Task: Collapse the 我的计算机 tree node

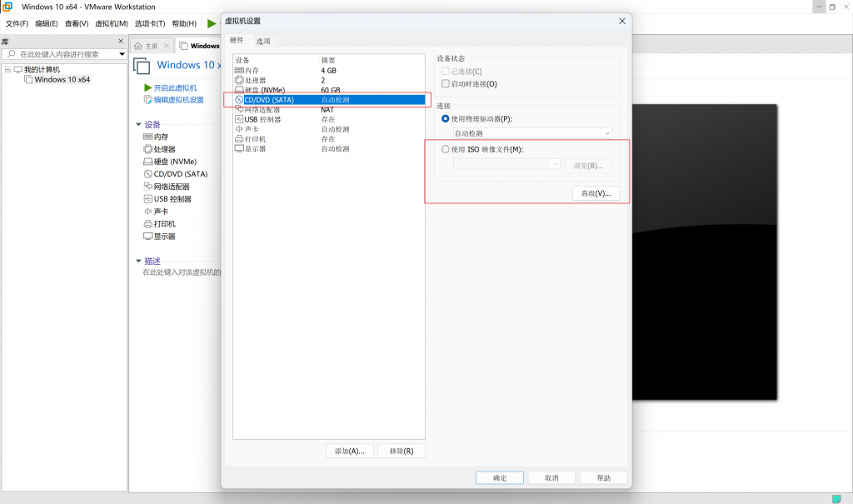Action: tap(7, 69)
